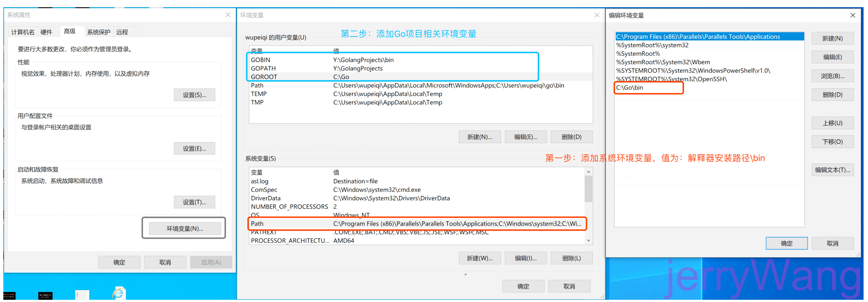Close the 环境变量 window
The image size is (868, 302).
pyautogui.click(x=596, y=15)
